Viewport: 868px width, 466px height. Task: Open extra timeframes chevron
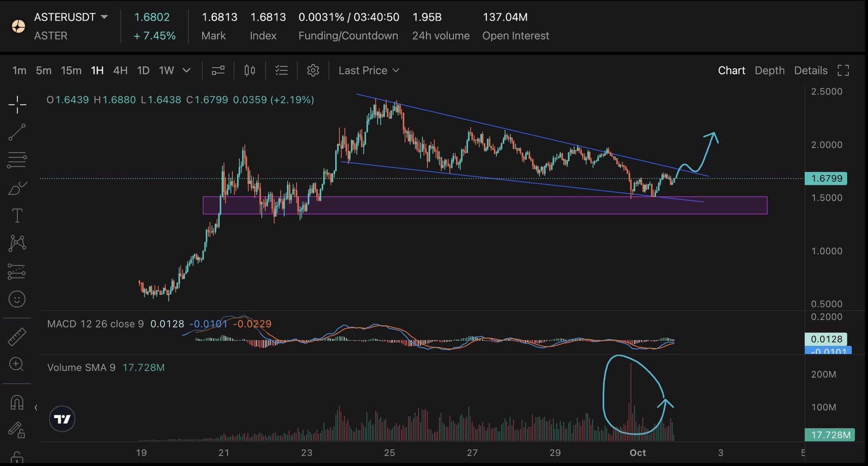(186, 70)
